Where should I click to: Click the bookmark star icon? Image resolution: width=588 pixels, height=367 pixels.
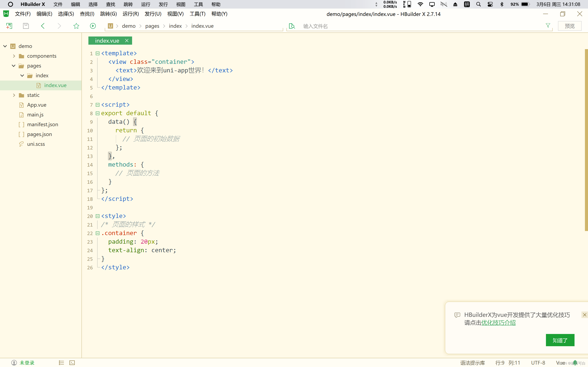click(x=76, y=26)
